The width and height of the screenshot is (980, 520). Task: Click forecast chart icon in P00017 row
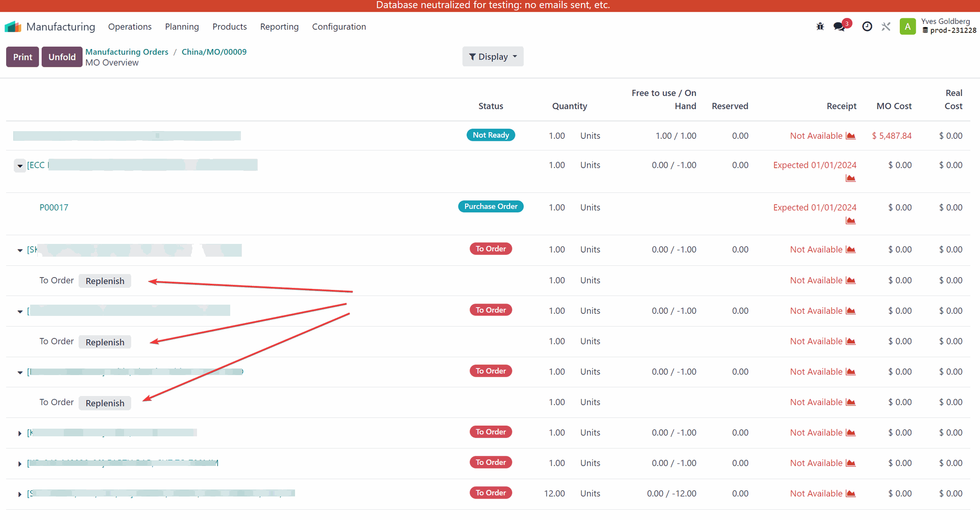[850, 220]
